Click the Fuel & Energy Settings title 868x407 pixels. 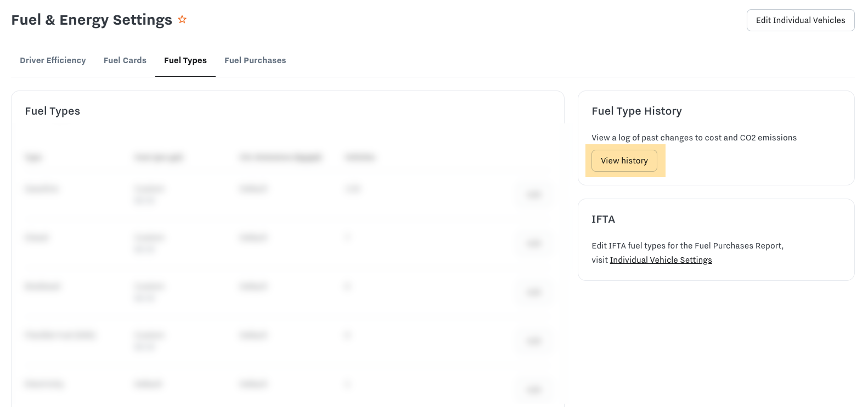[92, 20]
